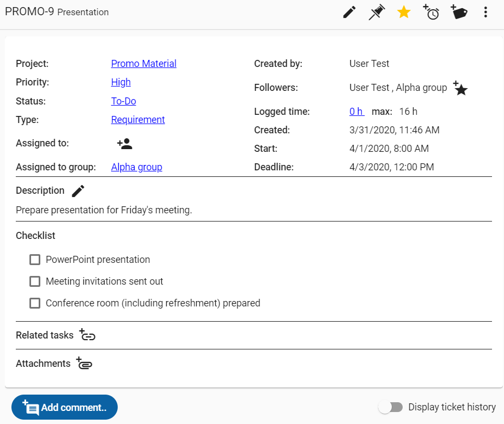504x424 pixels.
Task: Toggle the yellow favorite star icon
Action: 404,12
